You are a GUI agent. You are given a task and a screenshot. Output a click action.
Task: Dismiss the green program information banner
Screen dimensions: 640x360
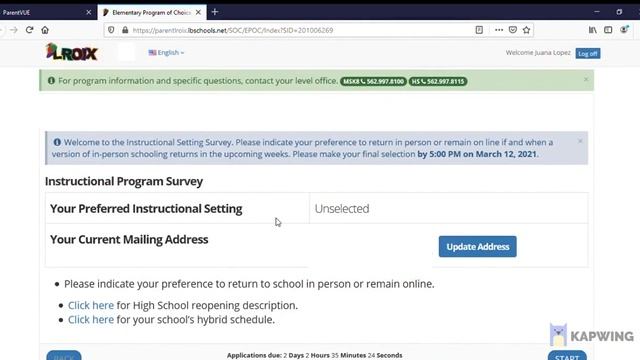tap(586, 80)
